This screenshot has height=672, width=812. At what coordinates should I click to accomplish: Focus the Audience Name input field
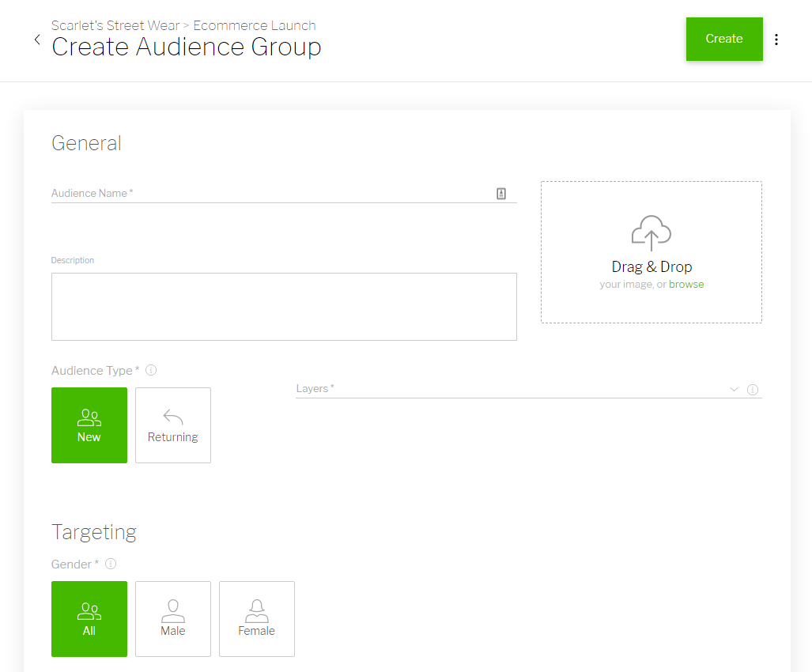[x=269, y=194]
